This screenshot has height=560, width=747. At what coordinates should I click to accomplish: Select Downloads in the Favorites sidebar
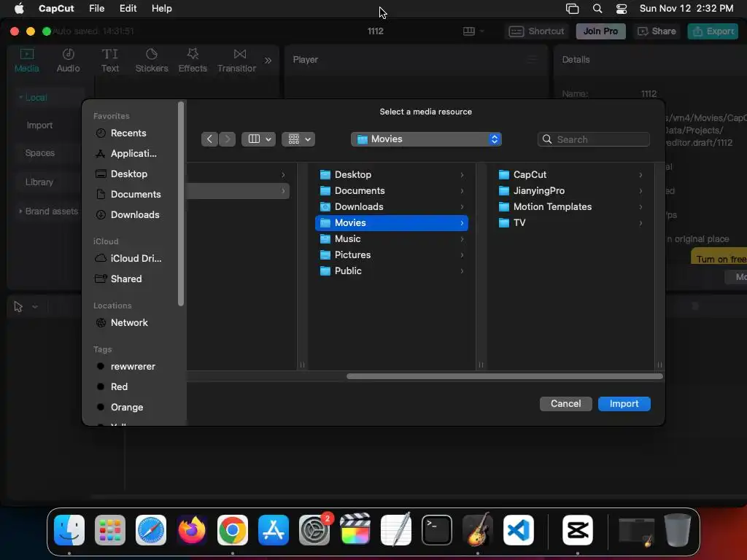click(127, 215)
